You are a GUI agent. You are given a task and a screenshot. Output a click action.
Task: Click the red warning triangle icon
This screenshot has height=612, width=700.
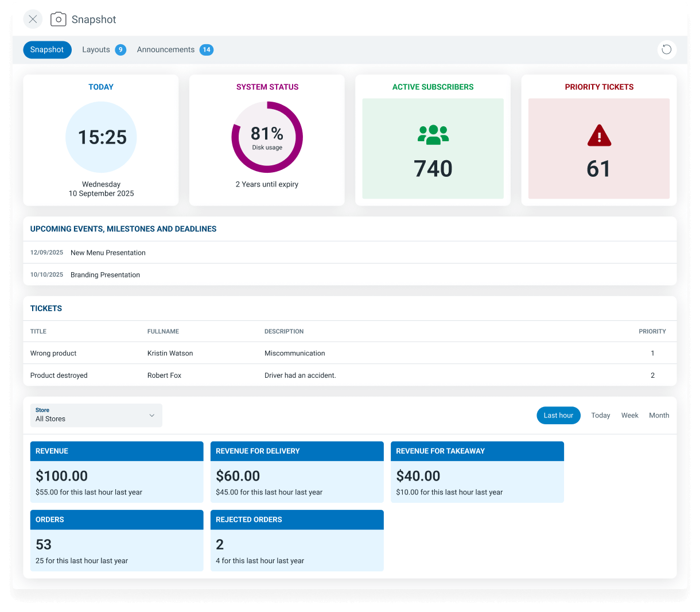599,135
